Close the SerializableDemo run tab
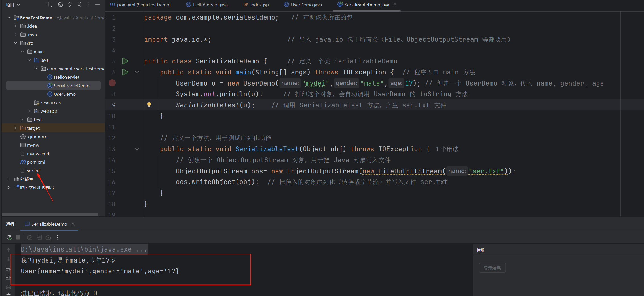644x296 pixels. click(x=73, y=224)
